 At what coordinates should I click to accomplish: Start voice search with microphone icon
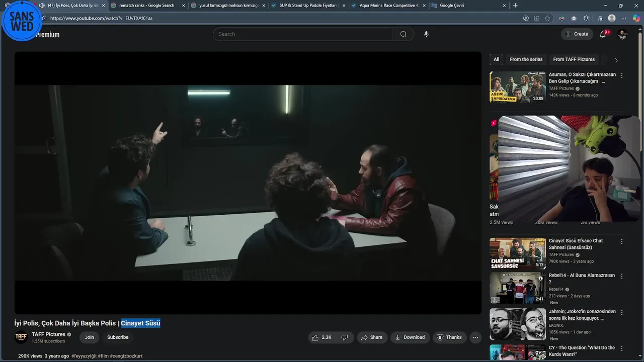tap(426, 34)
